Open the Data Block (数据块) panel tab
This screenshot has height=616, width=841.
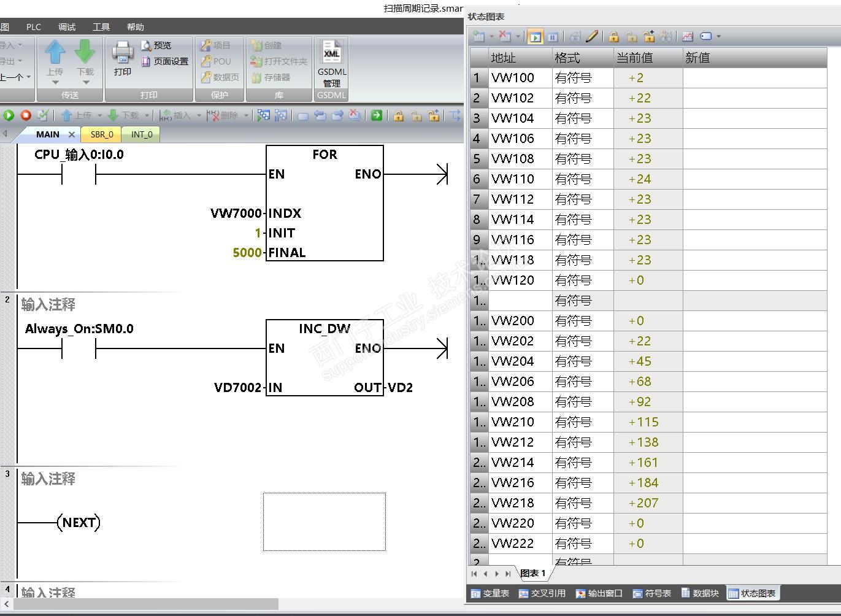coord(700,593)
